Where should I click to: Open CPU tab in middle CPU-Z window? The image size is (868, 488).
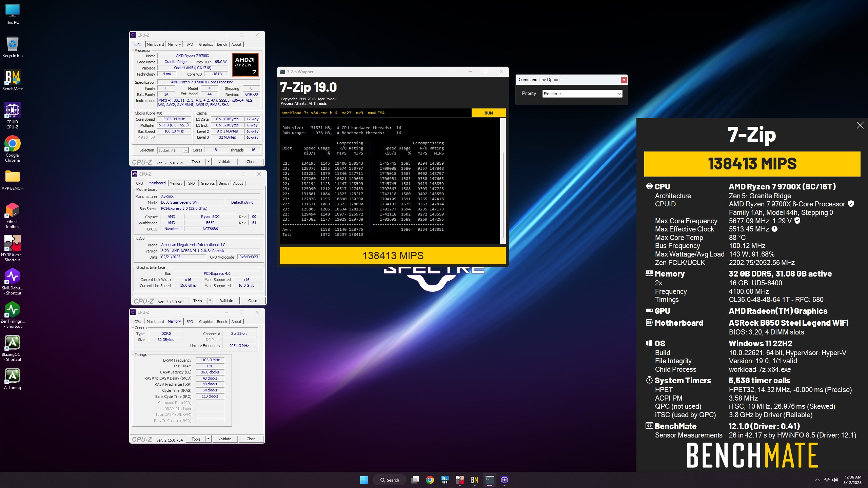(139, 183)
